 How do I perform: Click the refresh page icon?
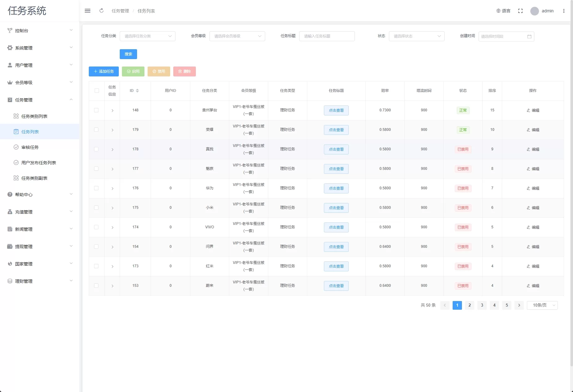101,11
